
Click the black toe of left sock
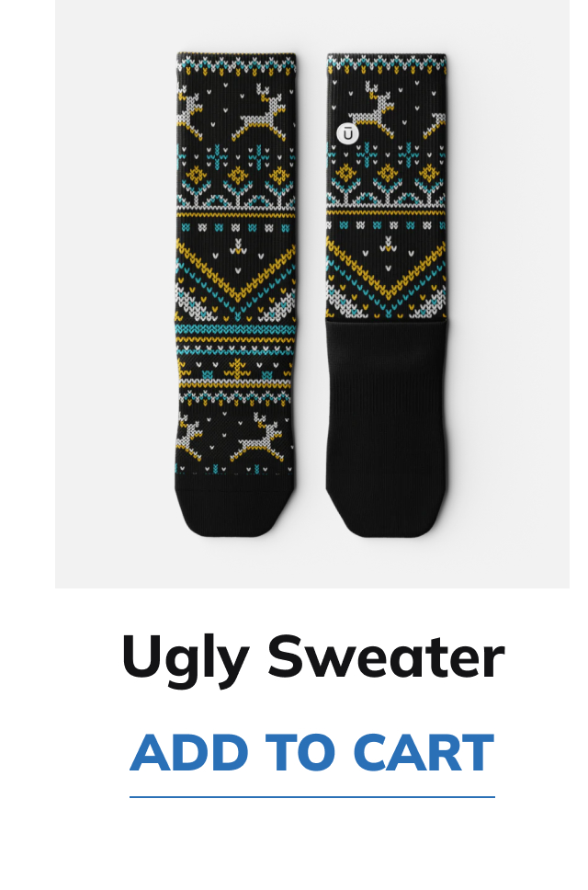tap(235, 511)
